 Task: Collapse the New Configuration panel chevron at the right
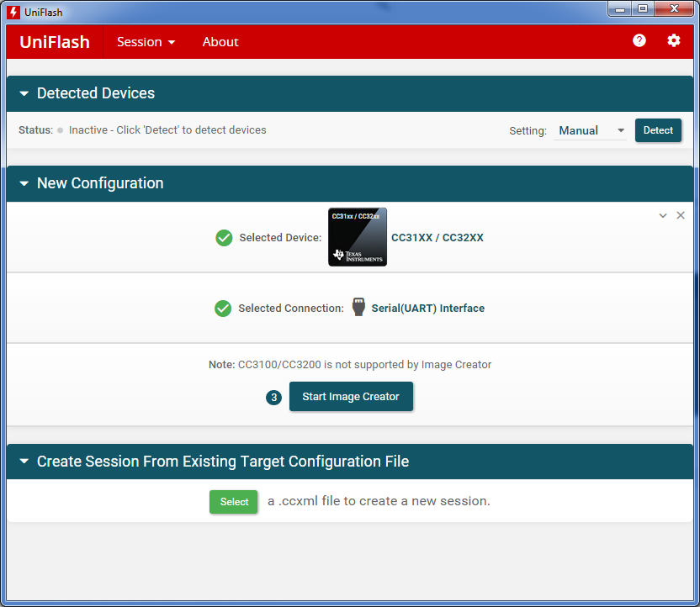[662, 215]
